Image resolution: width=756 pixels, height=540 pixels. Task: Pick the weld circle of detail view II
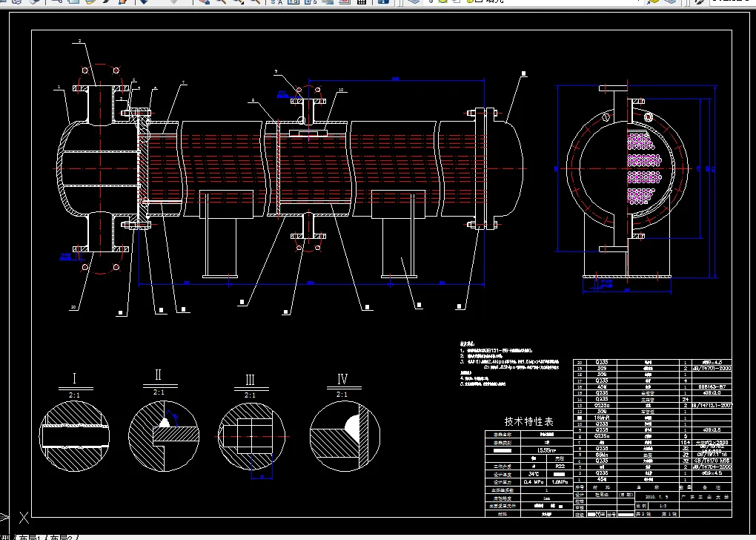pyautogui.click(x=164, y=436)
